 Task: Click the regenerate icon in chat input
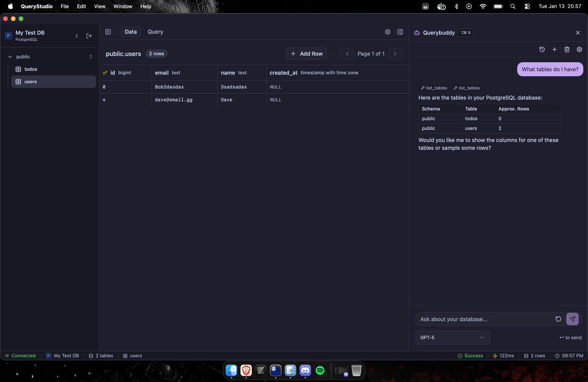point(558,319)
